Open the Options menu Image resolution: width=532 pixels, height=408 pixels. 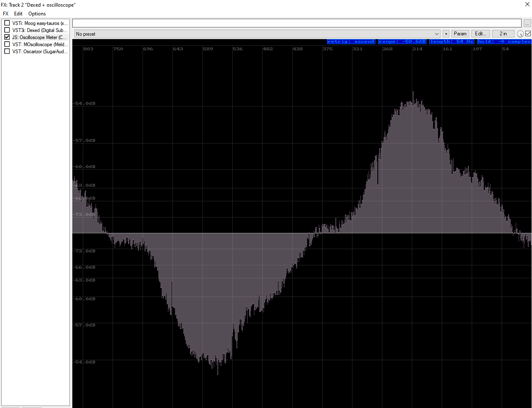[37, 14]
